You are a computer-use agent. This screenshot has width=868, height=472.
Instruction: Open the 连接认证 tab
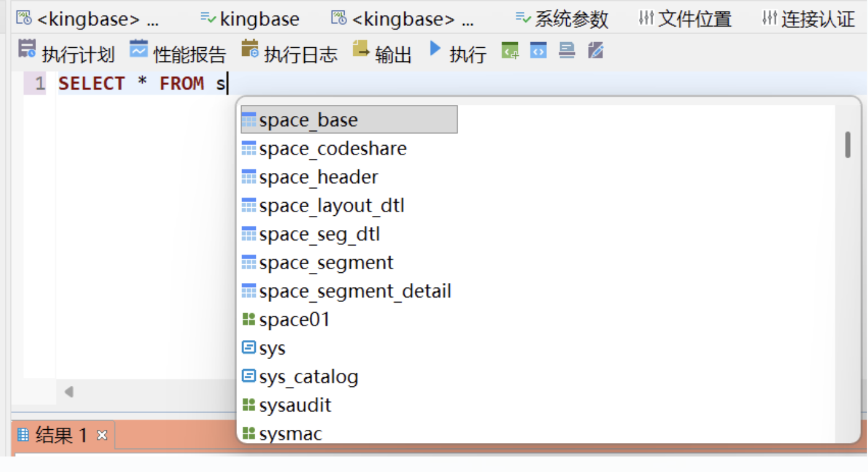point(809,19)
